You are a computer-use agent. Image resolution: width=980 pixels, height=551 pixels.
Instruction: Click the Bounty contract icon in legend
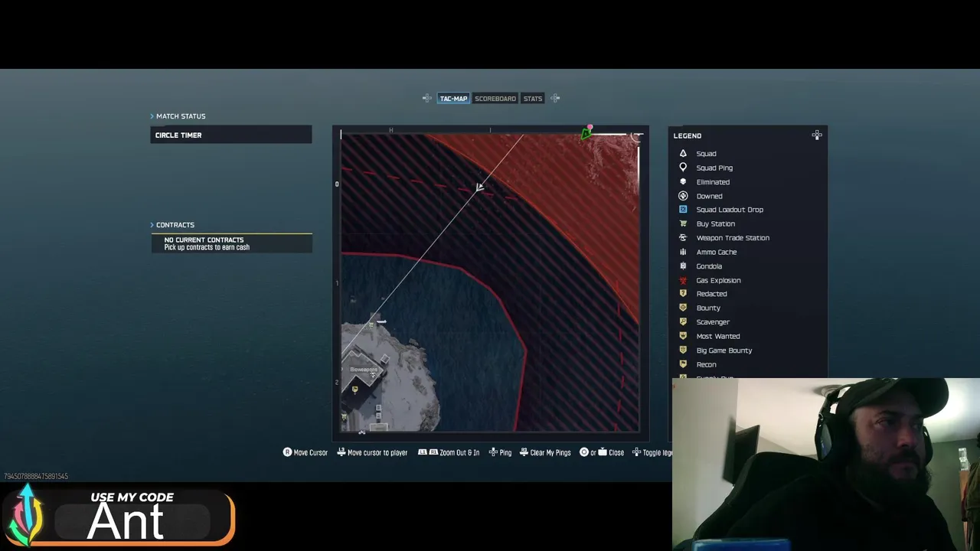click(x=683, y=308)
